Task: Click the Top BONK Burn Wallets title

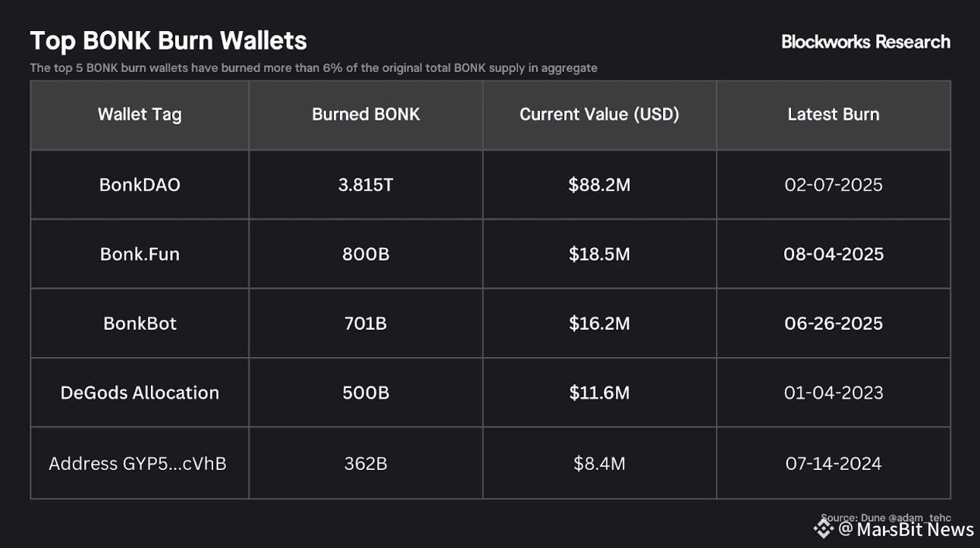Action: [x=168, y=40]
